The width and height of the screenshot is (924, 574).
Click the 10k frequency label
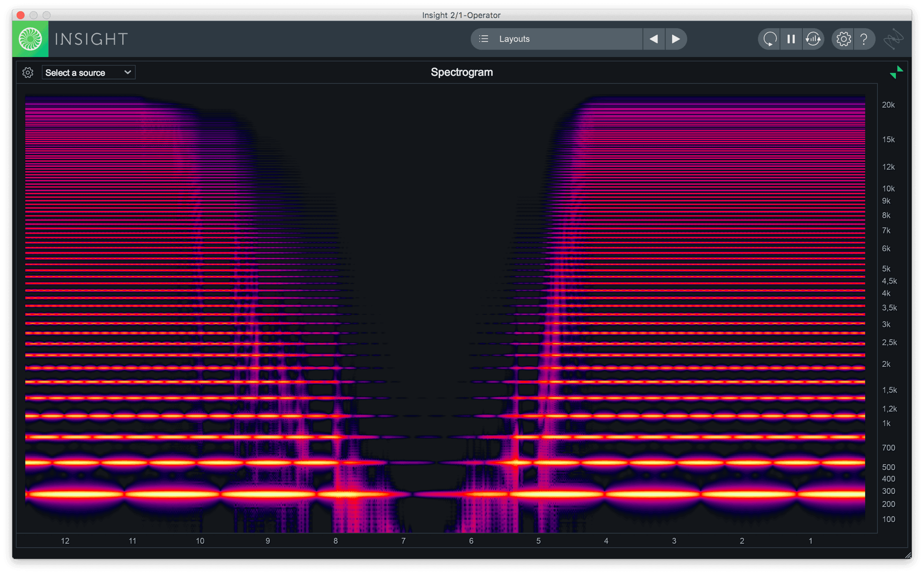tap(888, 188)
